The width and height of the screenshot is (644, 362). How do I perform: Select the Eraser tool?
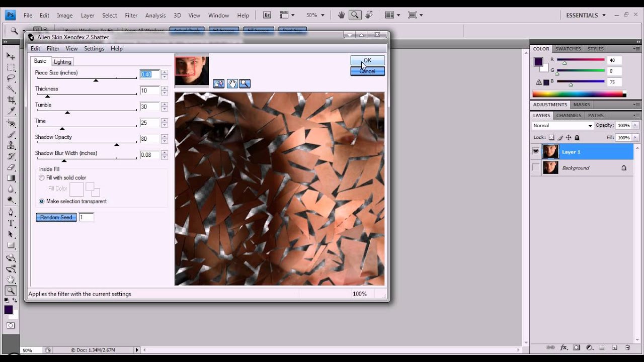click(x=11, y=167)
